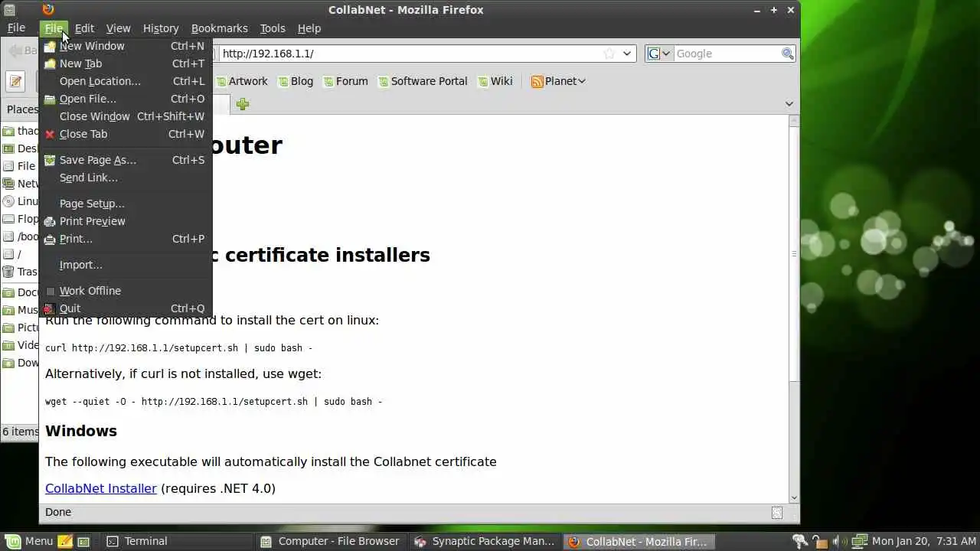
Task: Click the status bar page icon
Action: 777,513
